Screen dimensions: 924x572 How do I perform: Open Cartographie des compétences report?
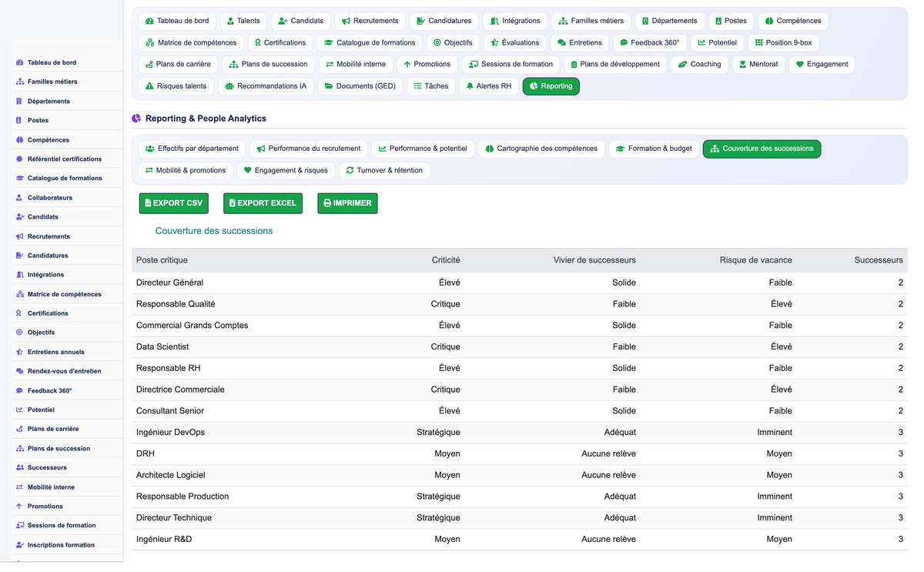(541, 149)
